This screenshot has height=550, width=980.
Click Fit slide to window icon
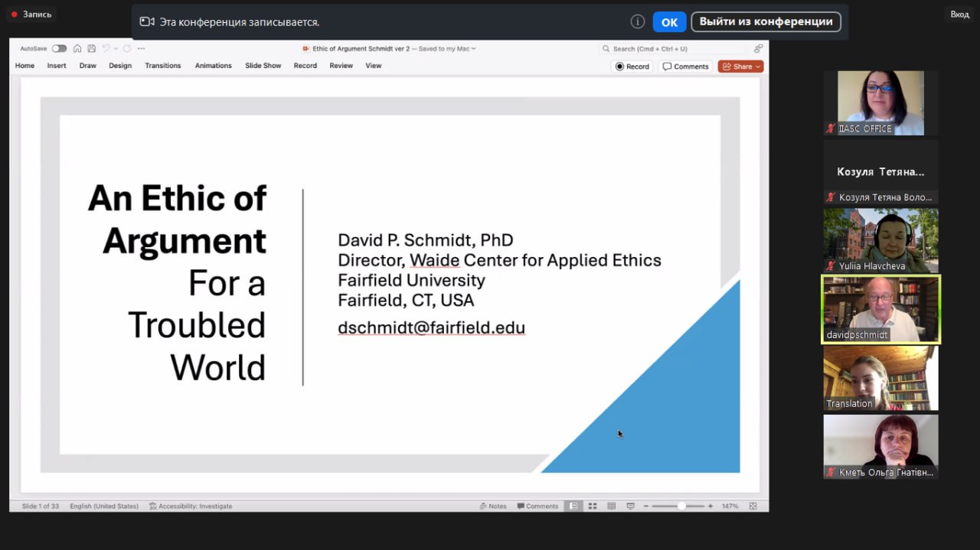753,506
